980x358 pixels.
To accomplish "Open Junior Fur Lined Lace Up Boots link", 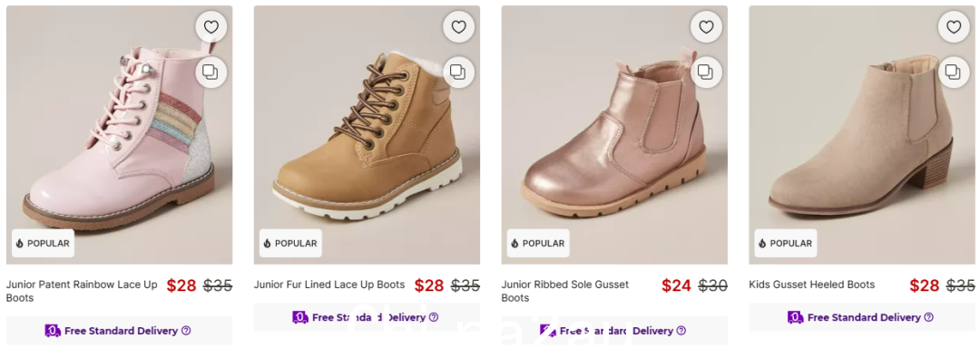I will [x=329, y=285].
